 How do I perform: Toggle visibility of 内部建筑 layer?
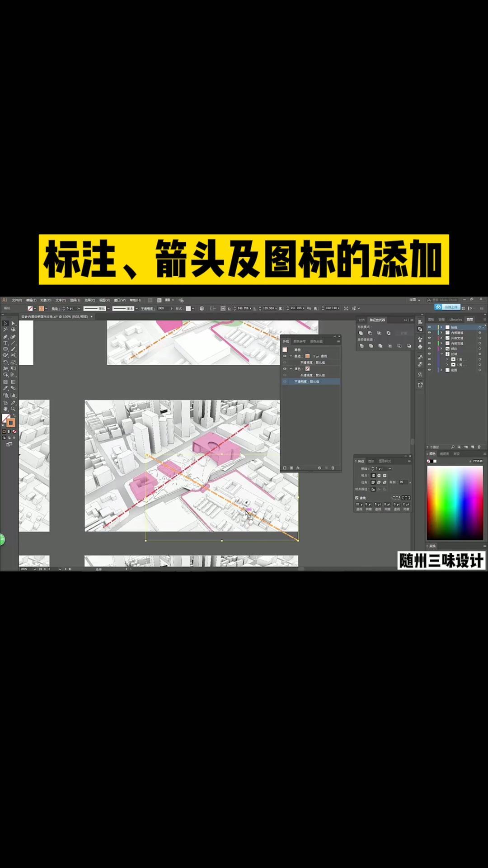(429, 333)
